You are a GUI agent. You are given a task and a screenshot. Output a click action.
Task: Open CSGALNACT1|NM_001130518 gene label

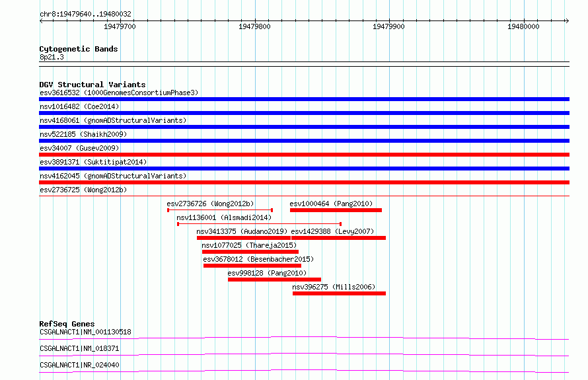point(85,332)
